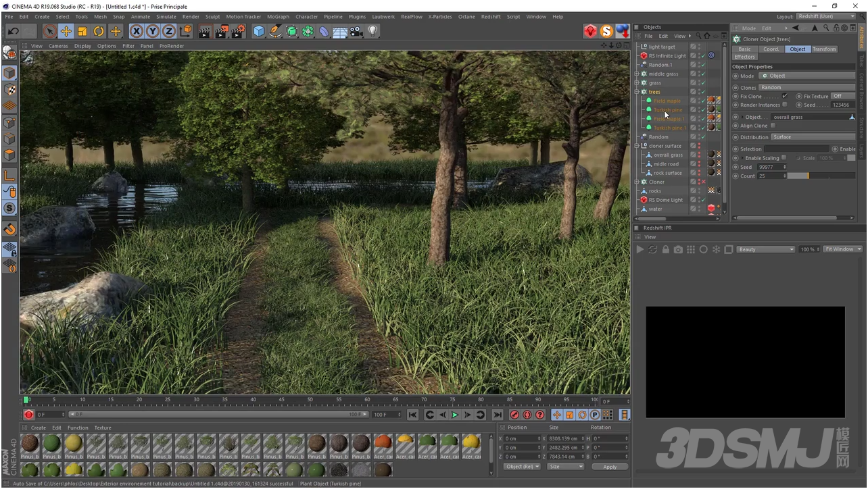Click the home icon in Objects panel
The image size is (868, 489).
707,36
